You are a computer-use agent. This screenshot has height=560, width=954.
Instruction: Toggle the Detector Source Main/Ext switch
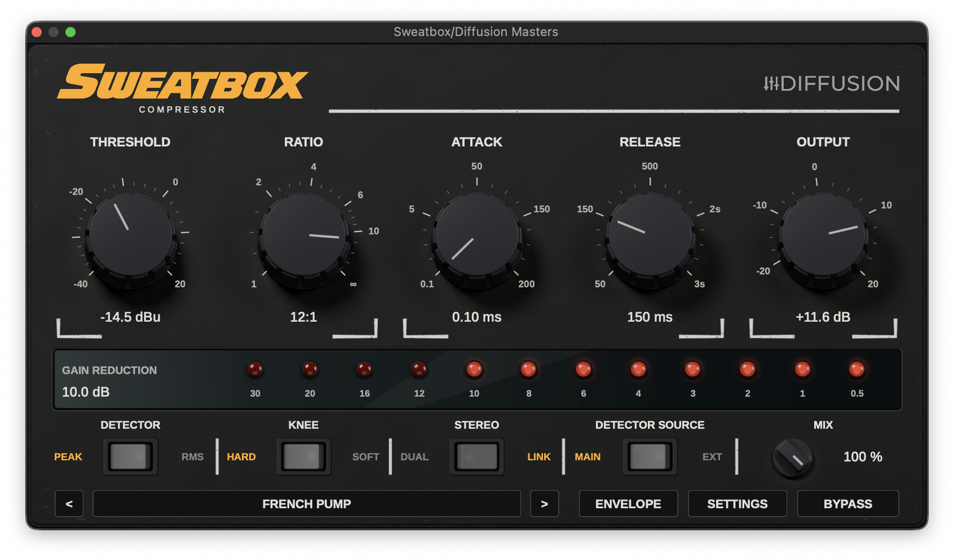[x=650, y=456]
